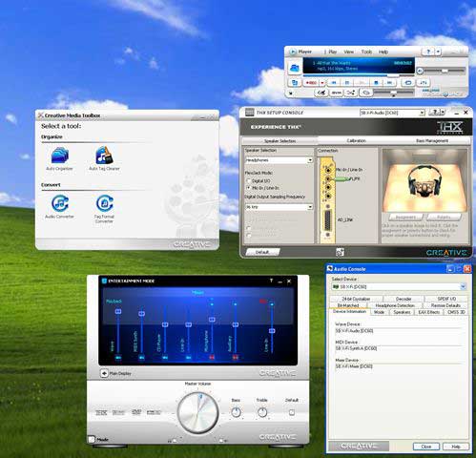Open the CMSS 3D tab
The width and height of the screenshot is (476, 458).
coord(456,312)
